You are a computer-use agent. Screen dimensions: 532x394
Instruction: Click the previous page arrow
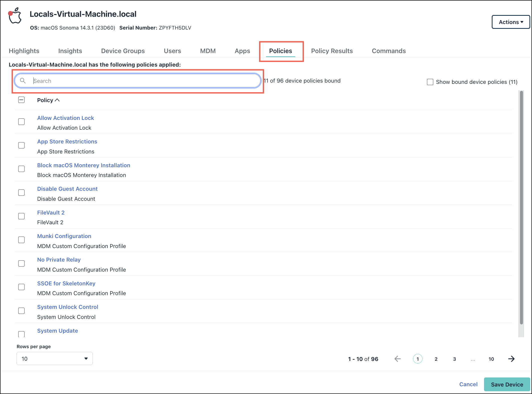click(397, 359)
